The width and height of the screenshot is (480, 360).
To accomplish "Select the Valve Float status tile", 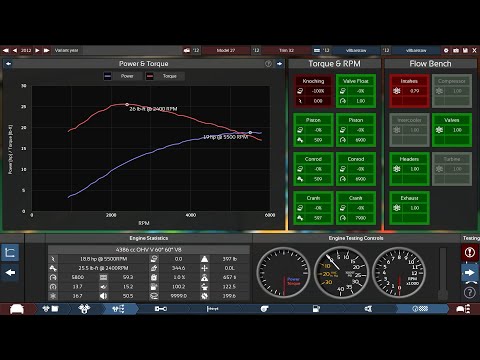I will 356,91.
